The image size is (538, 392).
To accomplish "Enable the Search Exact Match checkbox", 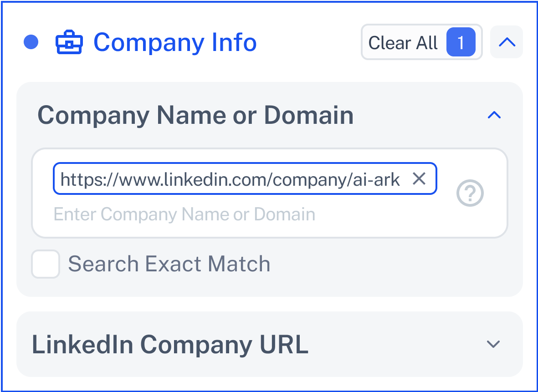I will click(x=46, y=264).
